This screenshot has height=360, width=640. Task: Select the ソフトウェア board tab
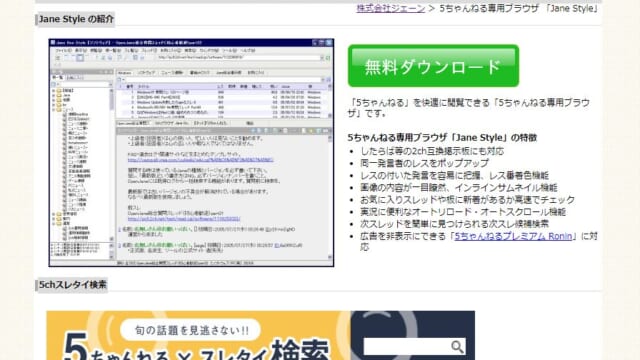[x=146, y=73]
